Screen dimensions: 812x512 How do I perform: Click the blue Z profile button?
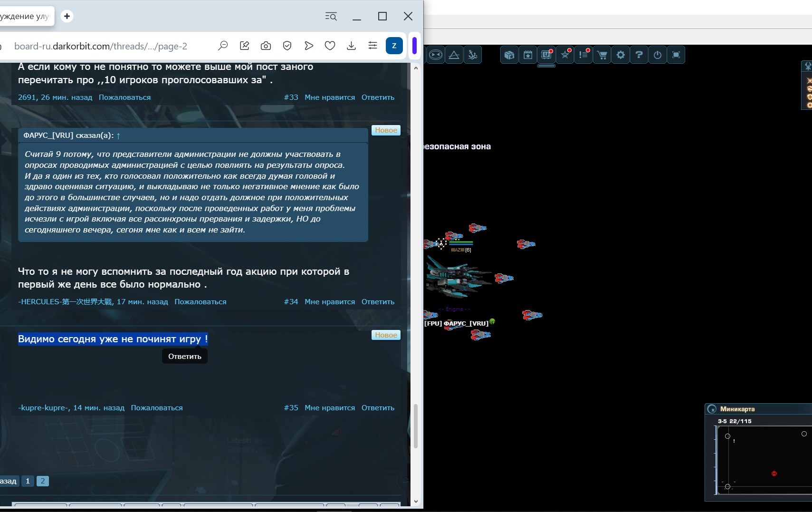[394, 46]
